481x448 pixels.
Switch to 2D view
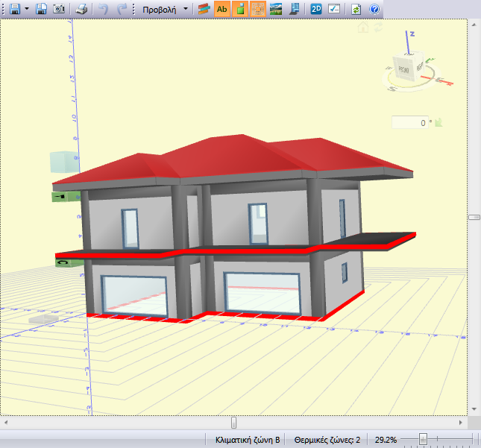(x=316, y=9)
